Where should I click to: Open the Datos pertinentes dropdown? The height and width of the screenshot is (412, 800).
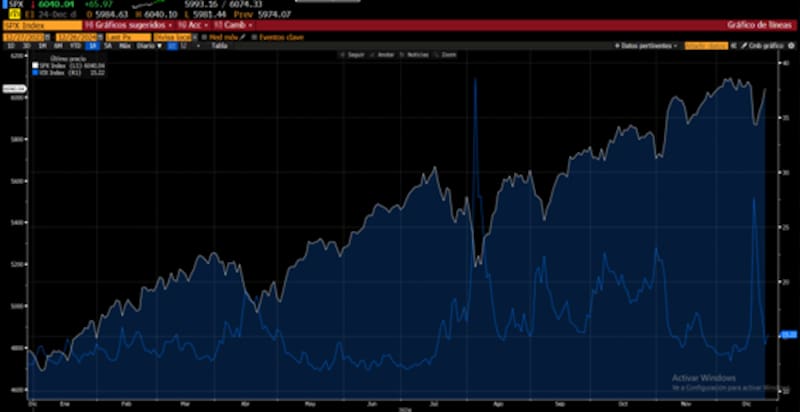[646, 46]
